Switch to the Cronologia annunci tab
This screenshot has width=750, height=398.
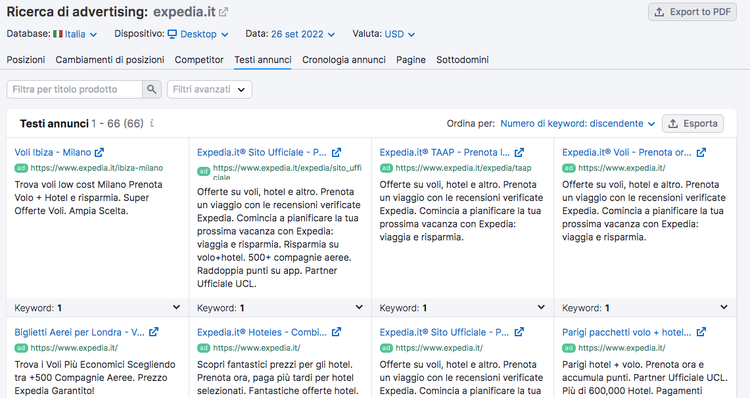pyautogui.click(x=343, y=60)
